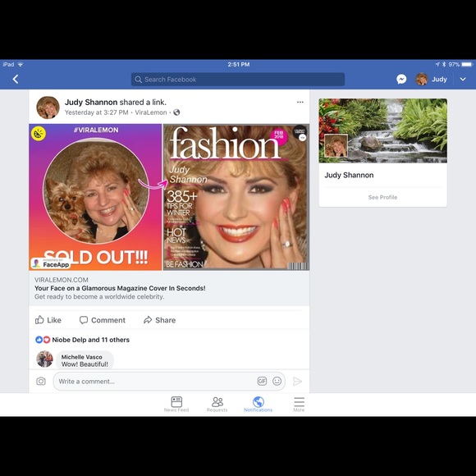Open Judy Shannon's post avatar
The height and width of the screenshot is (476, 476).
pos(48,108)
